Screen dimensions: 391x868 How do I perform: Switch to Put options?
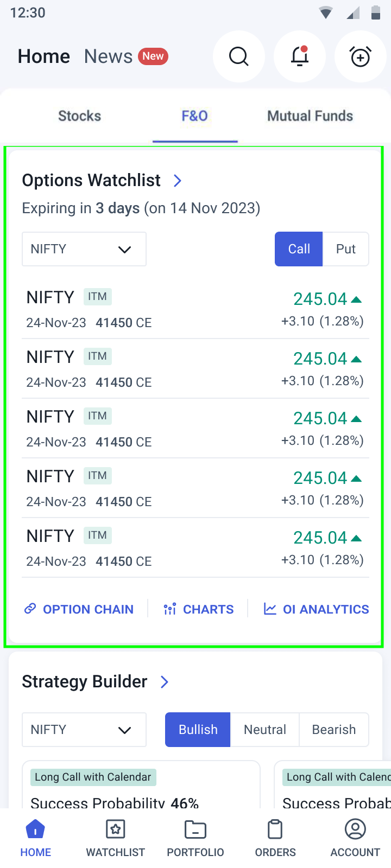click(346, 249)
